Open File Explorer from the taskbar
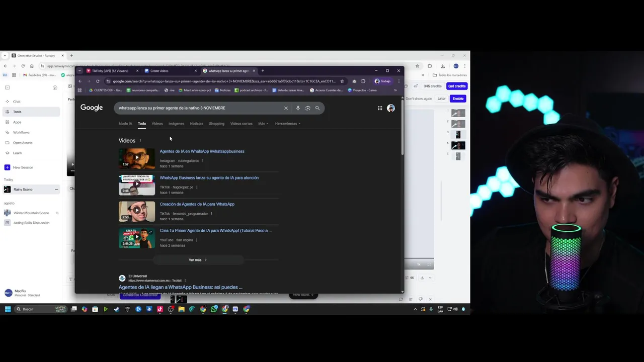Viewport: 644px width, 362px height. pos(182,309)
